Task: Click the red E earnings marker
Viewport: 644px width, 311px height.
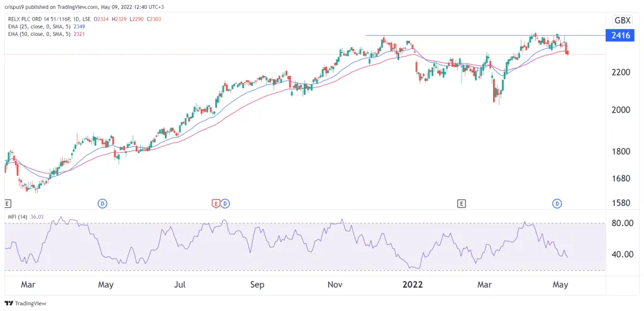Action: [216, 203]
